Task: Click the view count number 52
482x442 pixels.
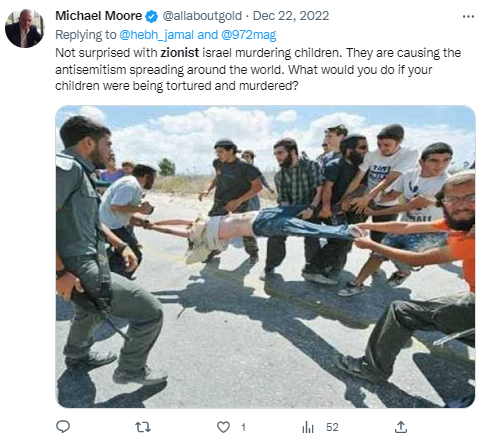Action: coord(332,427)
